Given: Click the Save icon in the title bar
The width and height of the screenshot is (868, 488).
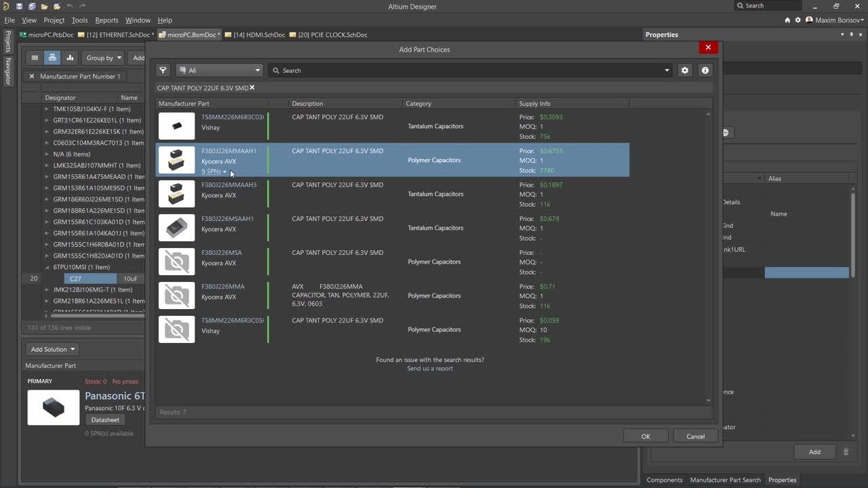Looking at the screenshot, I should pos(19,6).
